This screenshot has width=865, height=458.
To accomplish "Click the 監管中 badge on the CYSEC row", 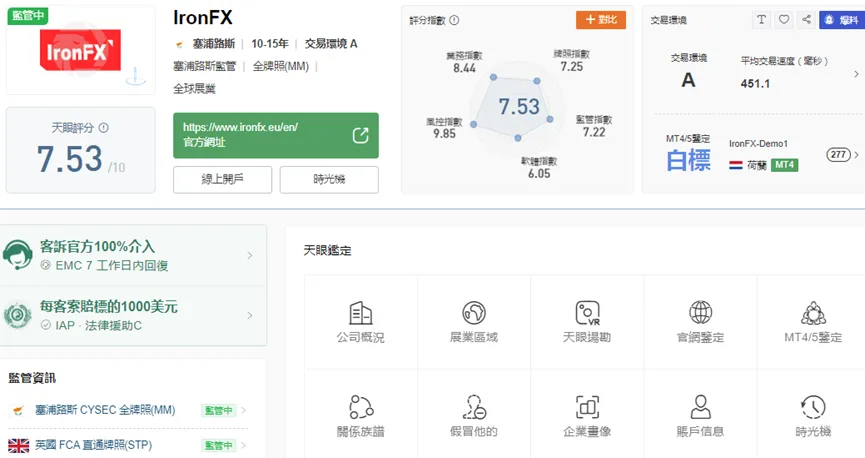I will [x=218, y=410].
